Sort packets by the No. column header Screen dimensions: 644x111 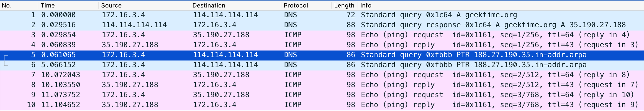[7, 5]
